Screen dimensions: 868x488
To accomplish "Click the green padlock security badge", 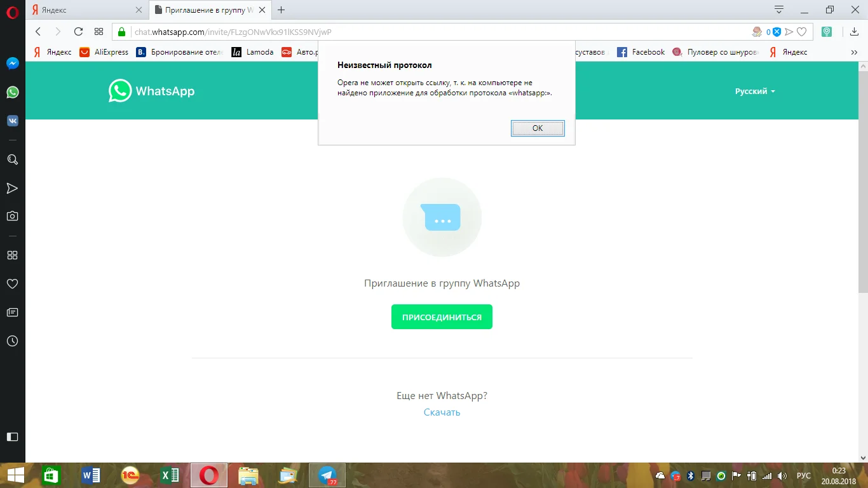I will tap(122, 32).
